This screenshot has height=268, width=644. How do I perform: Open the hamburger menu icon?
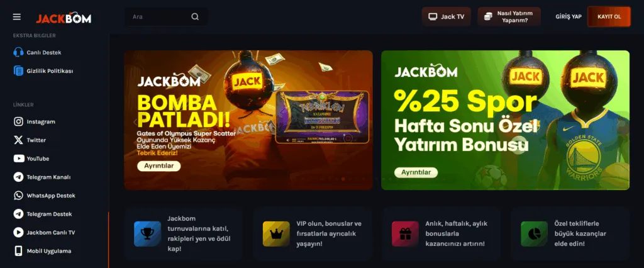[x=17, y=17]
